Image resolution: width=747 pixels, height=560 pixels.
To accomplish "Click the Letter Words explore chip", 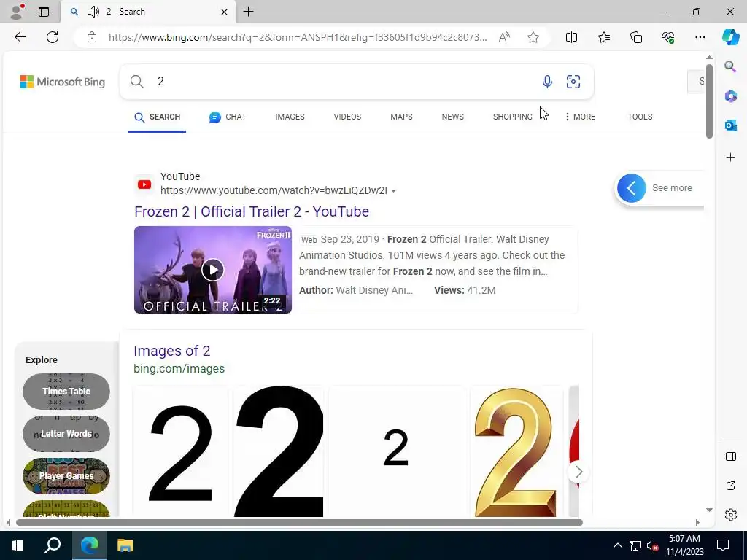I will point(66,434).
